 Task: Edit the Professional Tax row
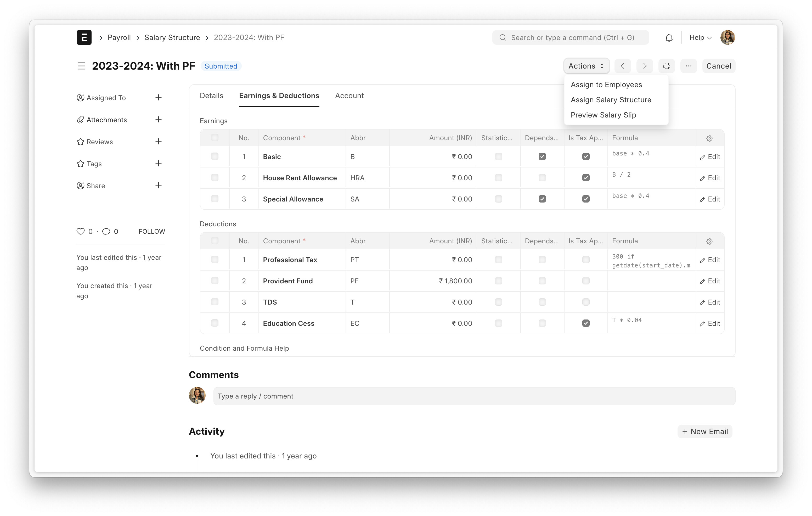click(x=710, y=260)
